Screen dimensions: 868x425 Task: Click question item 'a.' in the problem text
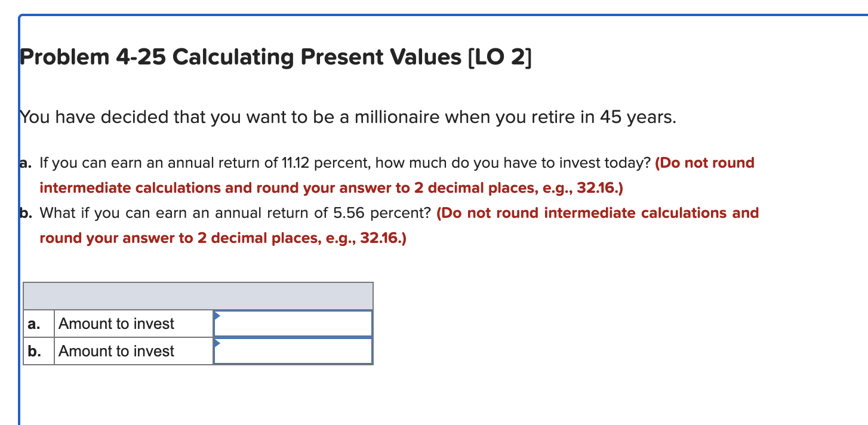click(25, 162)
